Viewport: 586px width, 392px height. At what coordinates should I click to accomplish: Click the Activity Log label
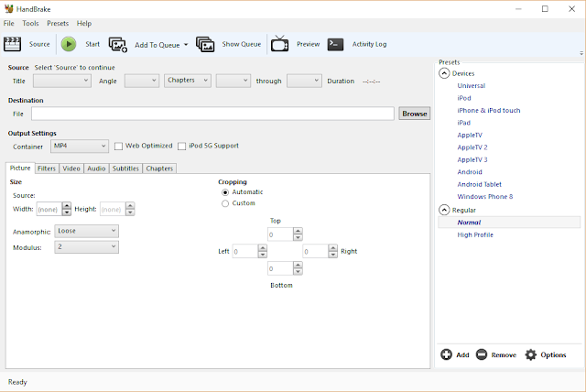point(369,44)
